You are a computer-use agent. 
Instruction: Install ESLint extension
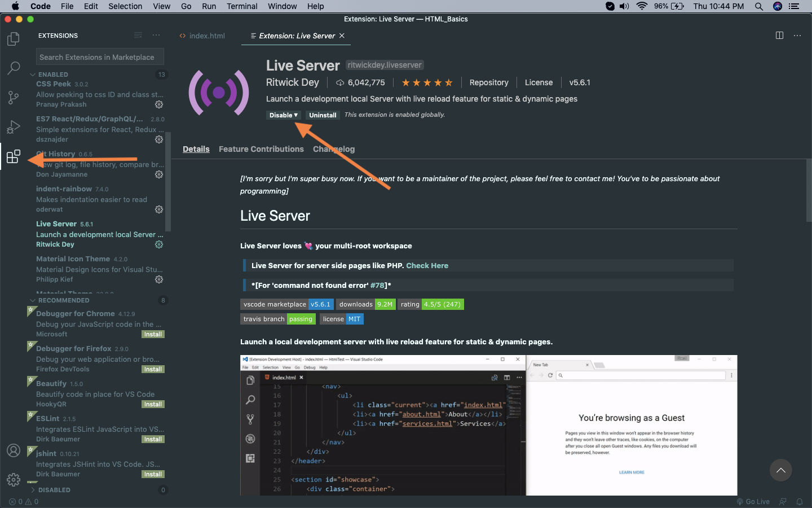[153, 439]
